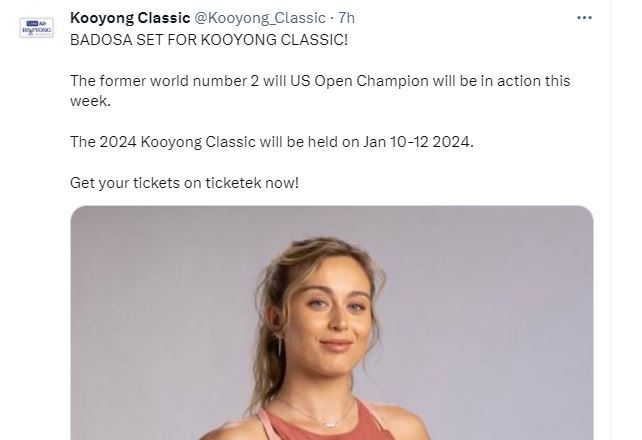Click the '2024 Kooyong Classic' phrase
The height and width of the screenshot is (440, 642).
pyautogui.click(x=178, y=142)
